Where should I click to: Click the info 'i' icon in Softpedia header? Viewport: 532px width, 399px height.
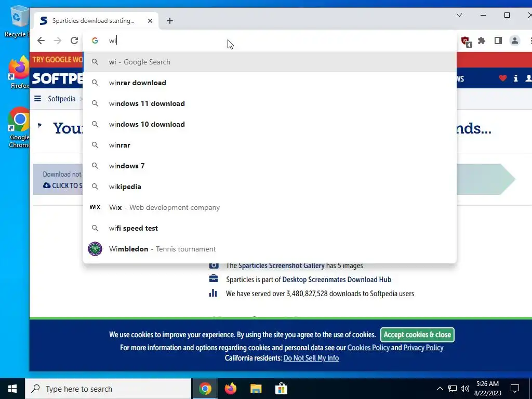[516, 78]
